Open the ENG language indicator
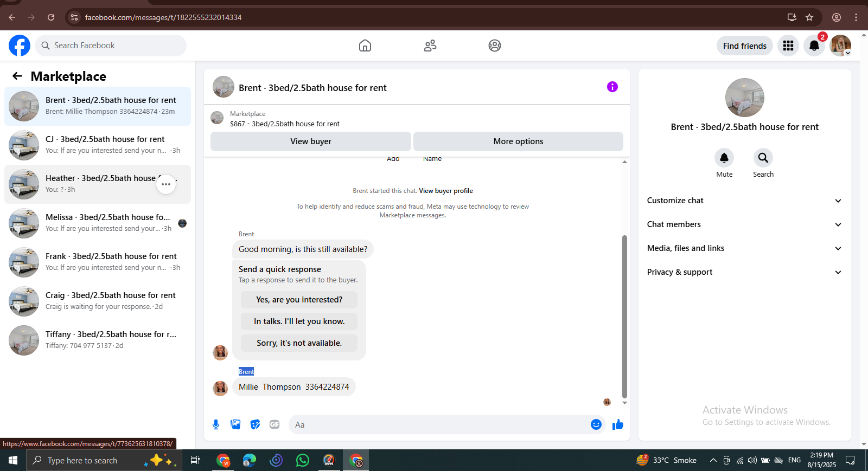The height and width of the screenshot is (471, 868). [794, 460]
